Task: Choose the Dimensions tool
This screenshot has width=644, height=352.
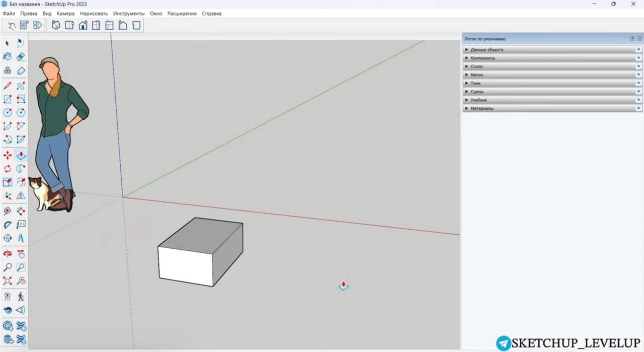Action: point(21,211)
